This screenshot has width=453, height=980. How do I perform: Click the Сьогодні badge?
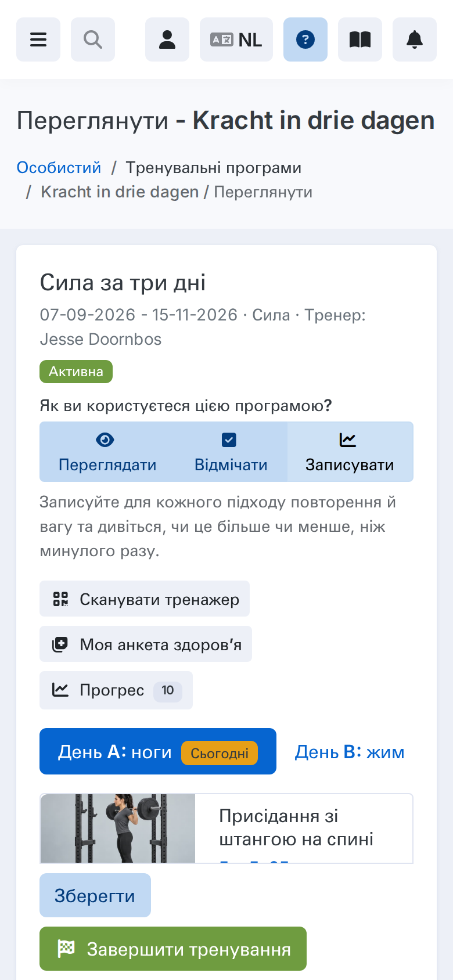click(220, 753)
